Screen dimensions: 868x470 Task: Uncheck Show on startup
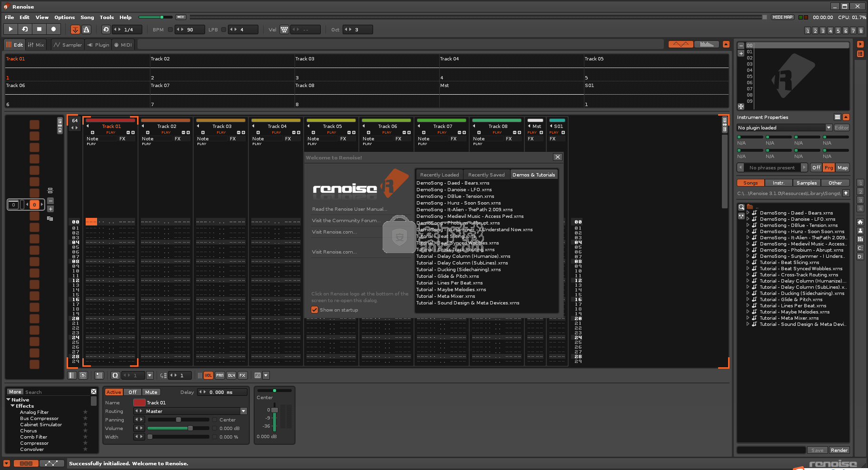point(315,310)
